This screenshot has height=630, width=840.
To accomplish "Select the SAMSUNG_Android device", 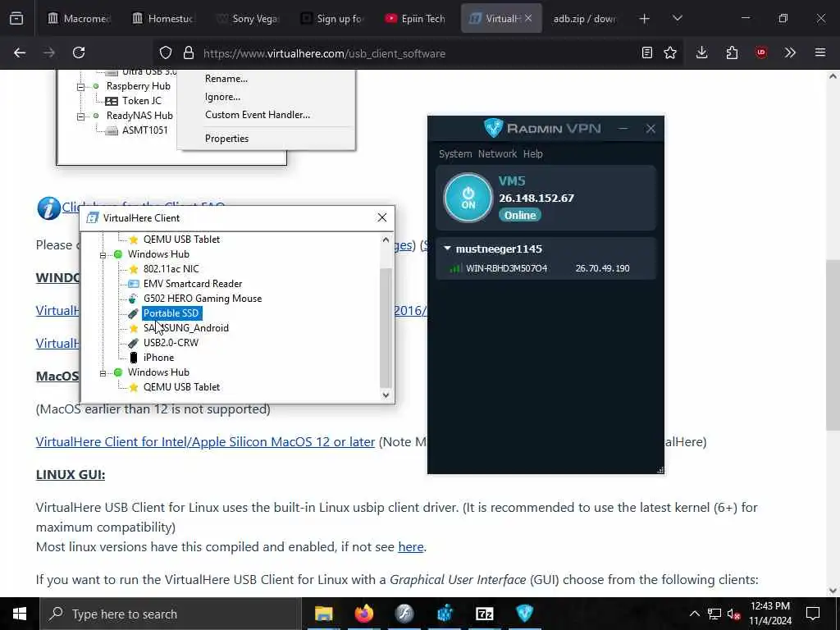I will [186, 328].
